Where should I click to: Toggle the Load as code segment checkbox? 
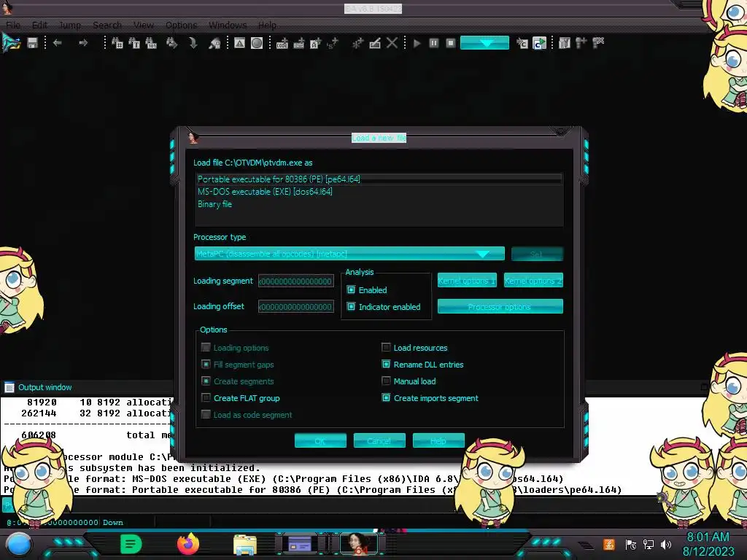[x=206, y=414]
